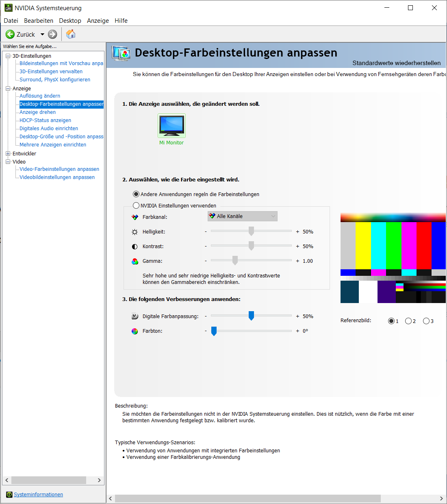
Task: Open the Alle Kanäle dropdown
Action: pos(243,216)
